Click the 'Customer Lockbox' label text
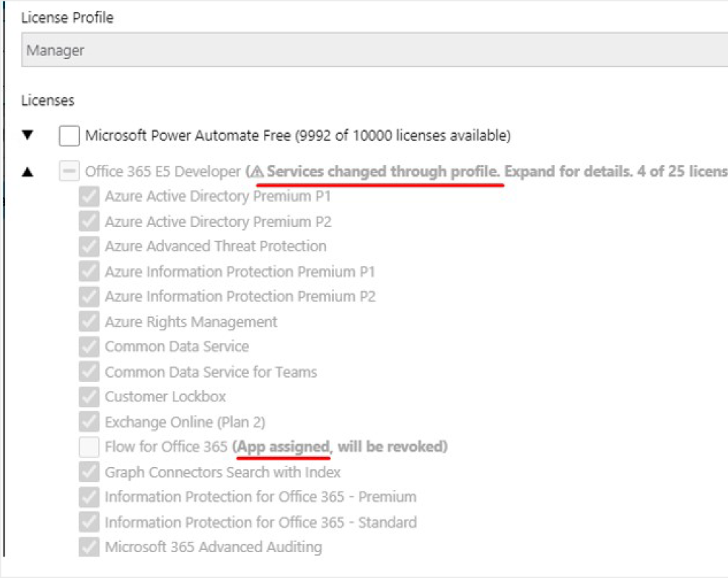The width and height of the screenshot is (728, 578). (x=166, y=396)
